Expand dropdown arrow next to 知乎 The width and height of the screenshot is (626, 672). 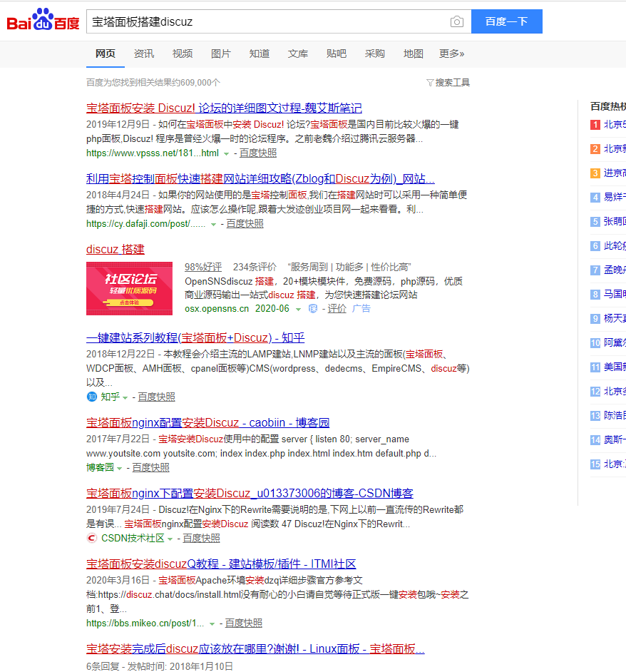coord(125,398)
